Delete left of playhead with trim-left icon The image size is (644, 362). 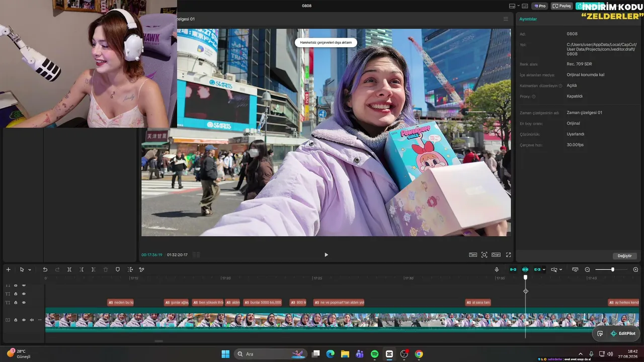coord(82,269)
